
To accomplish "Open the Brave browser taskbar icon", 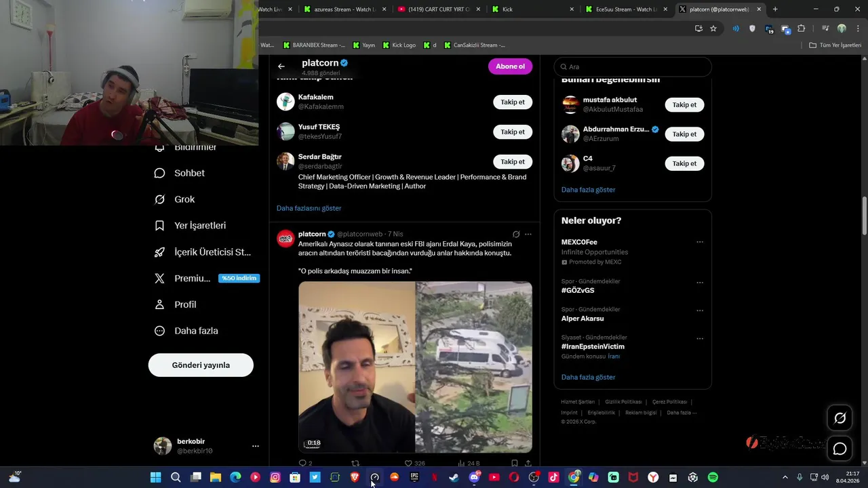I will point(355,477).
